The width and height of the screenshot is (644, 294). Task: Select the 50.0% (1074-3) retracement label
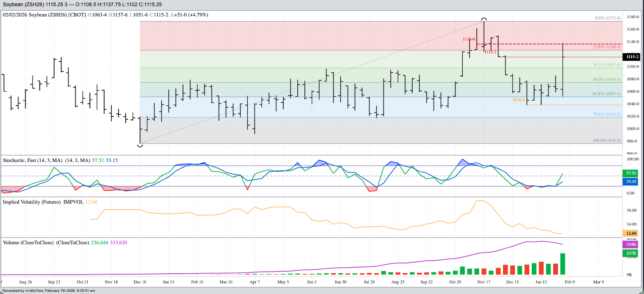click(x=606, y=79)
